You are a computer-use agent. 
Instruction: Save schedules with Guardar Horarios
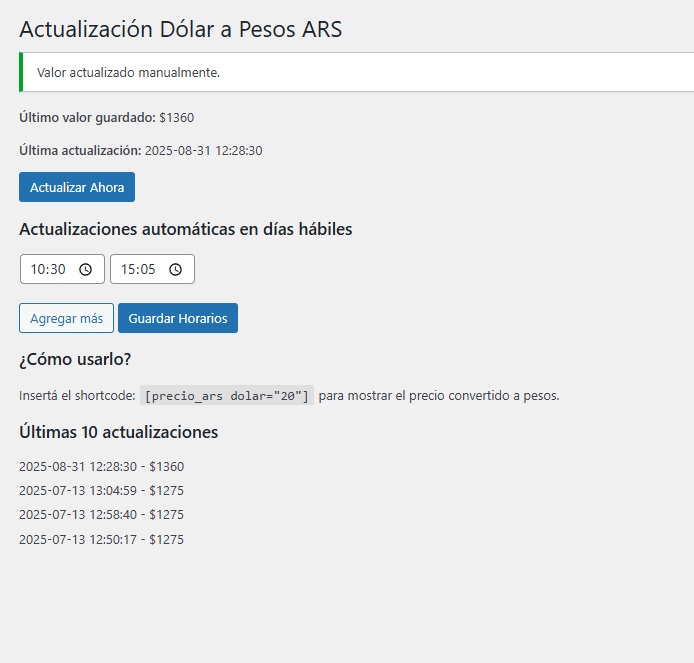coord(178,318)
